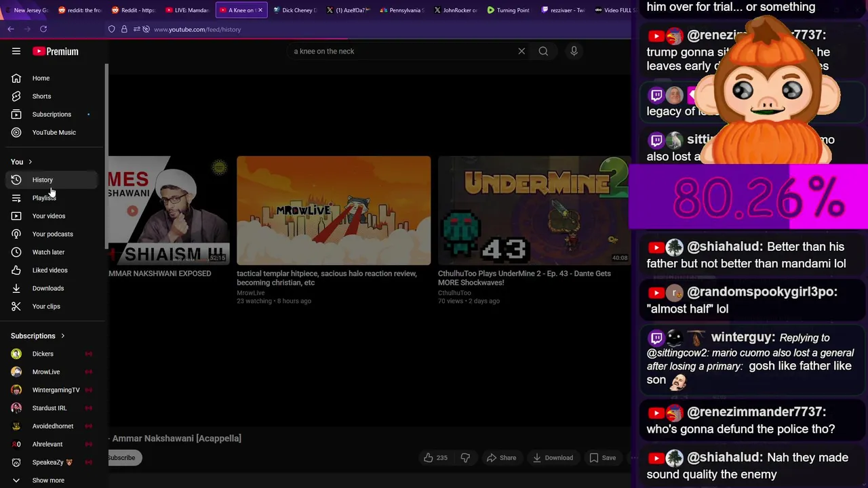Click MrowLive channel name under video
This screenshot has height=488, width=868.
point(251,293)
